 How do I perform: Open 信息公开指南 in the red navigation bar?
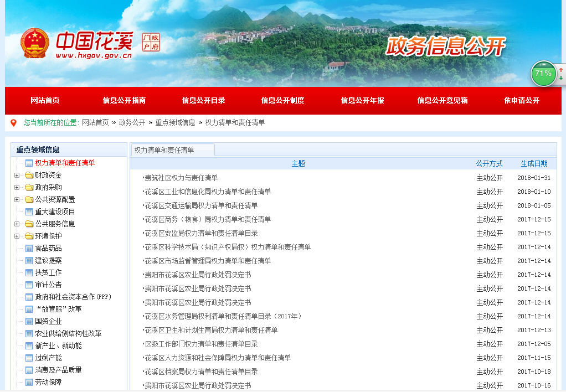(124, 101)
